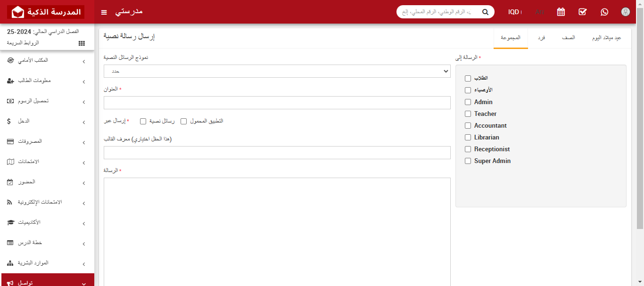Screen dimensions: 644x286
Task: Click the IQD currency button
Action: 514,12
